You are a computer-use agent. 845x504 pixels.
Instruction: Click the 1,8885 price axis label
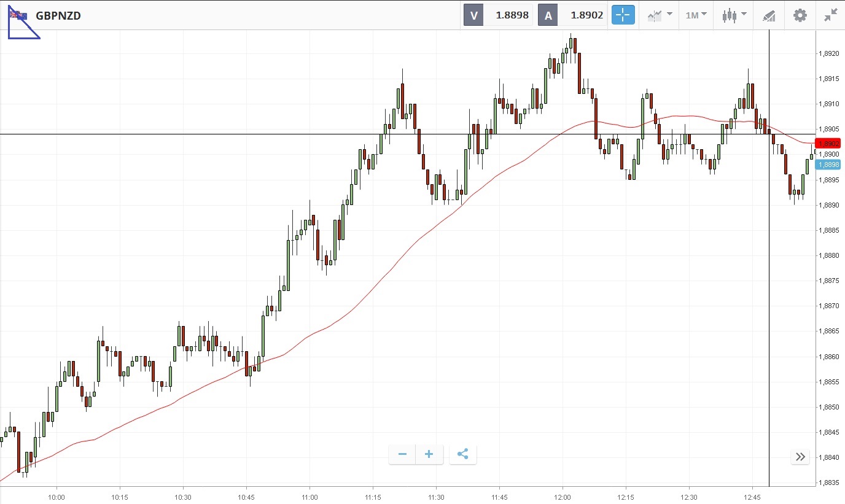(x=828, y=230)
